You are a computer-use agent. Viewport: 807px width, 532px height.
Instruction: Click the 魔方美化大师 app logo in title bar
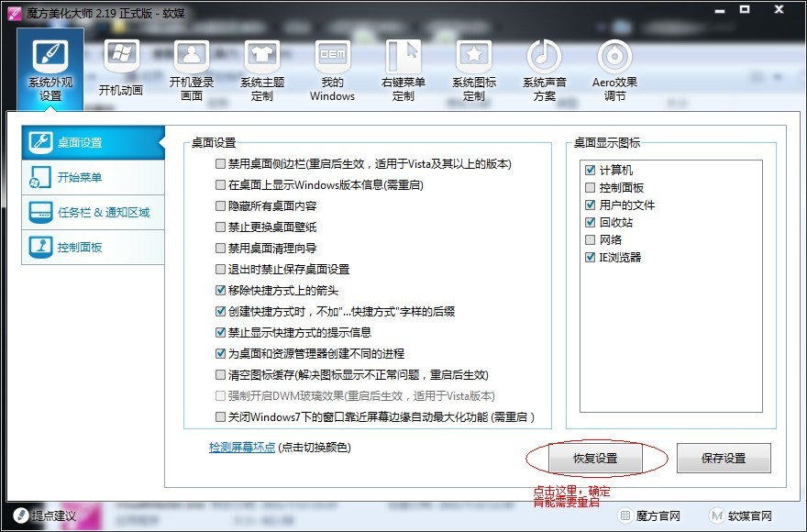[15, 13]
